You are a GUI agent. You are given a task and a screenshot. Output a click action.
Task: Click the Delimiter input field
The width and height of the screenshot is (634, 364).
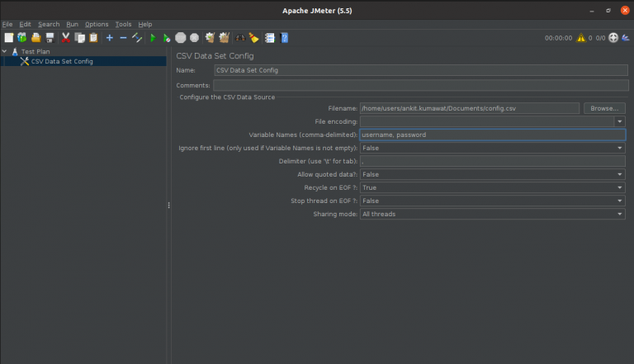click(x=493, y=161)
